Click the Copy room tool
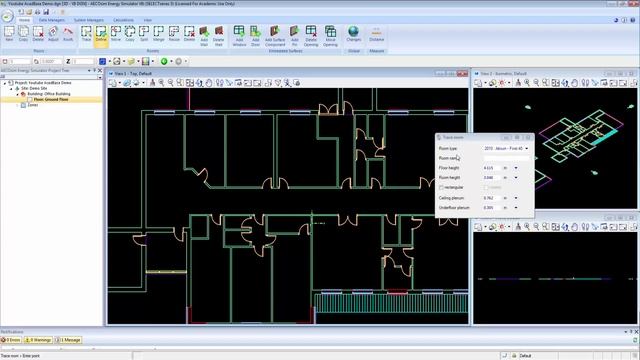Screen dimensions: 640x360 (x=130, y=34)
